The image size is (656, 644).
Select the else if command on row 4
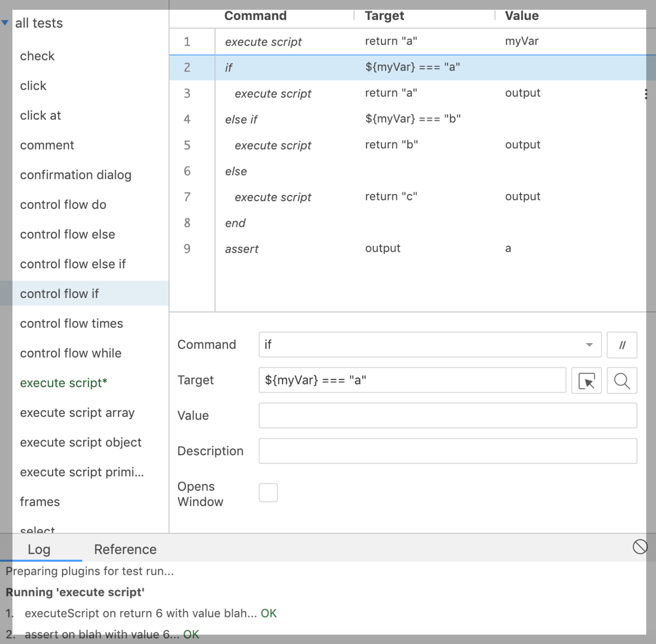click(x=311, y=119)
